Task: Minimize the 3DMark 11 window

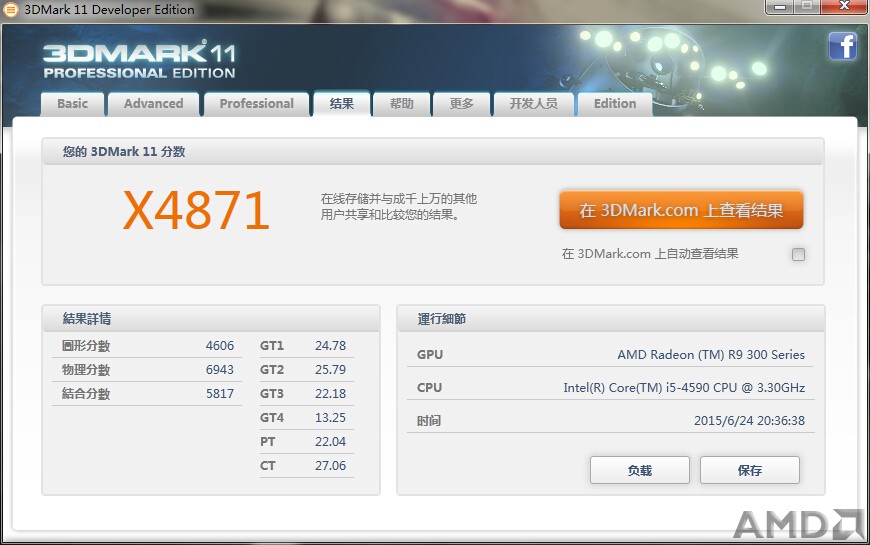Action: [x=780, y=7]
